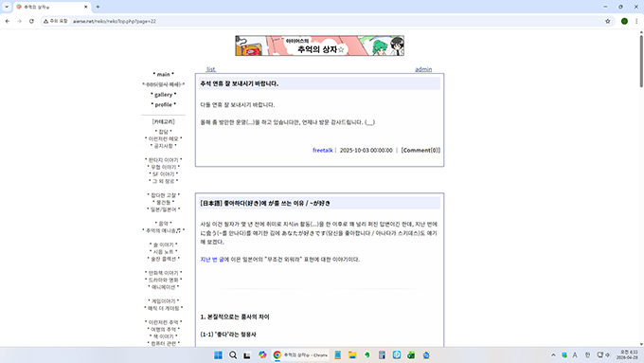Open the green Chrome profile avatar
The height and width of the screenshot is (363, 644).
[x=624, y=21]
